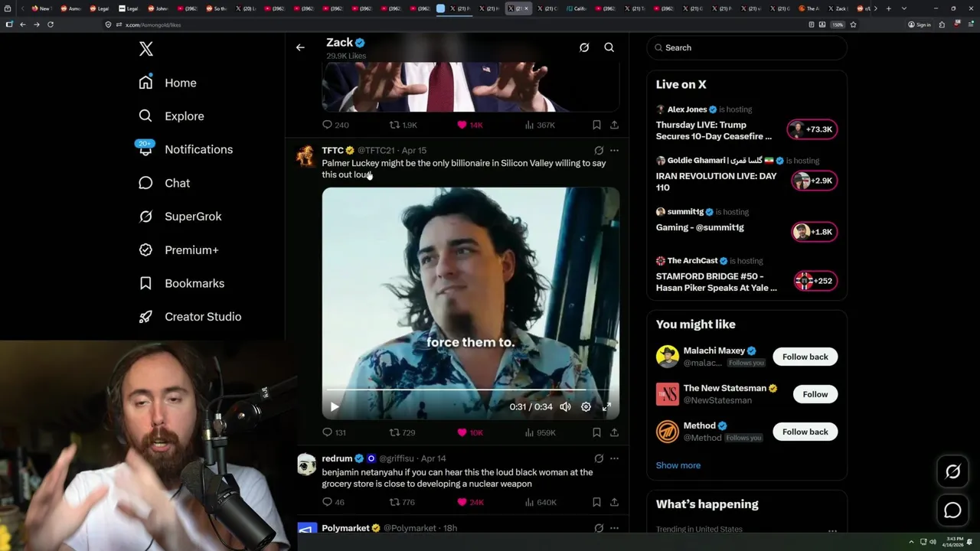Share the TFTC post
The width and height of the screenshot is (980, 551).
coord(614,432)
